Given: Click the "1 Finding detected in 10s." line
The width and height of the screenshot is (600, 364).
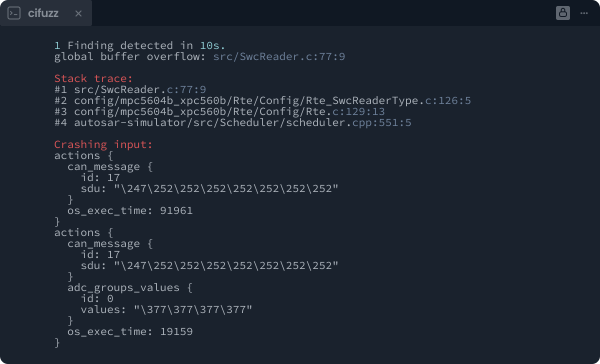Looking at the screenshot, I should tap(140, 45).
